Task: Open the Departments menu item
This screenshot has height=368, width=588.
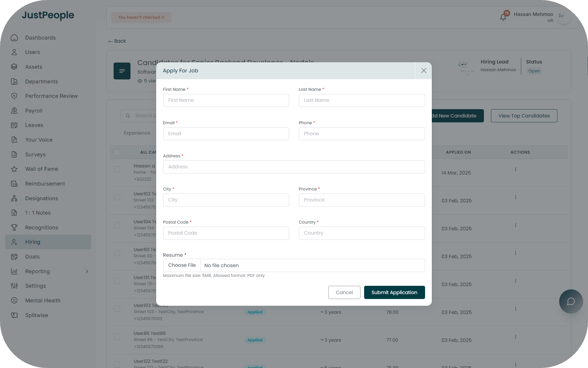Action: (x=41, y=82)
